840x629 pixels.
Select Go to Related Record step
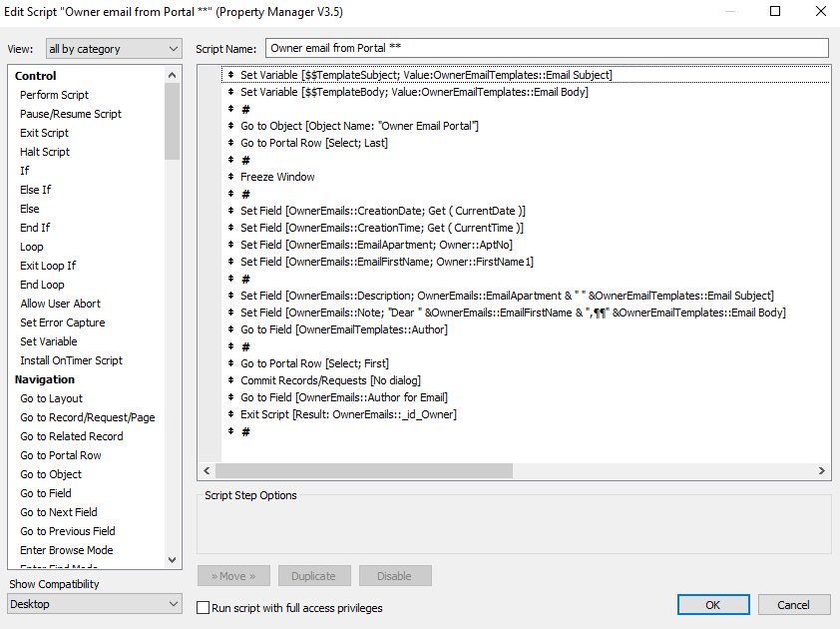click(x=72, y=436)
